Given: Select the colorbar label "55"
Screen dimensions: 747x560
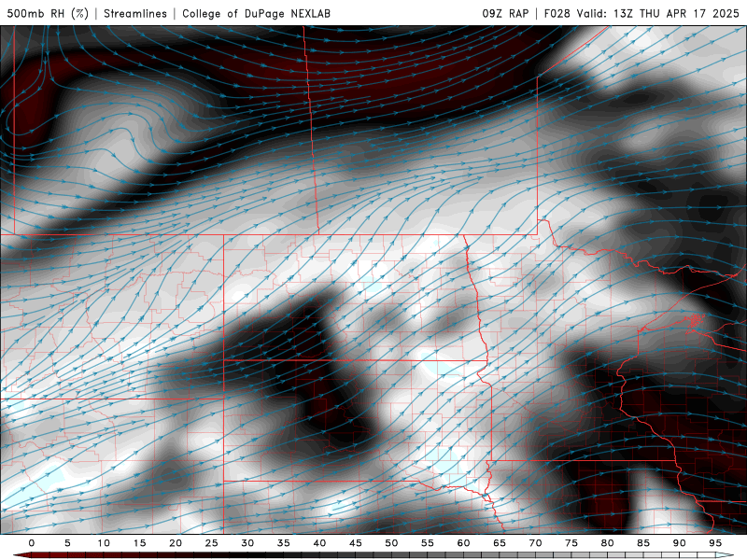Looking at the screenshot, I should (428, 543).
